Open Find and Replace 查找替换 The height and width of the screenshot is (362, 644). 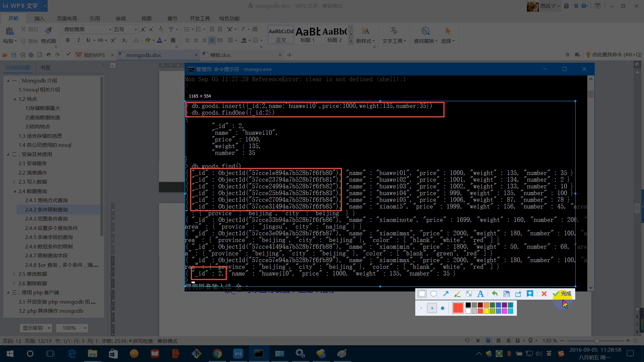(x=425, y=35)
